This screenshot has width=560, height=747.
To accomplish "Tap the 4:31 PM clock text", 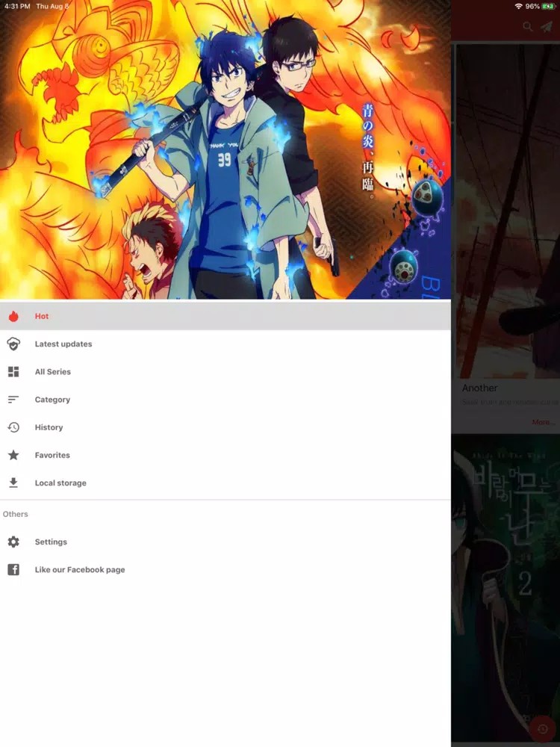I will [17, 6].
